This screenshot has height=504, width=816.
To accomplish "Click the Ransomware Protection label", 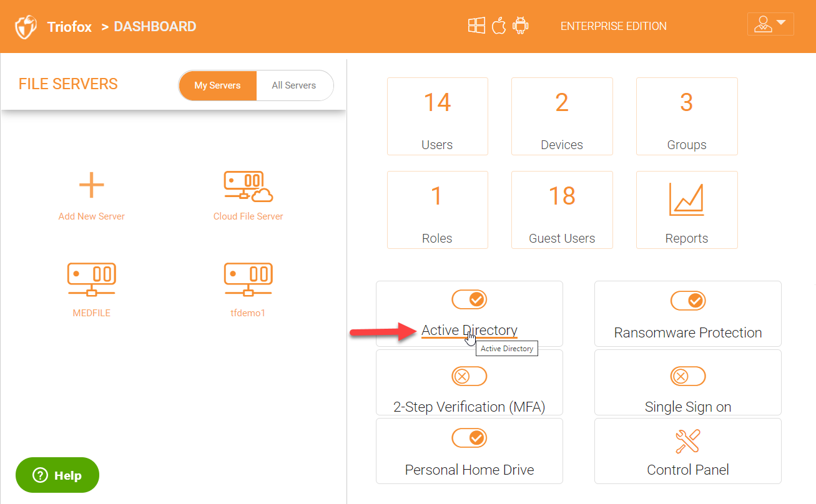I will point(688,332).
